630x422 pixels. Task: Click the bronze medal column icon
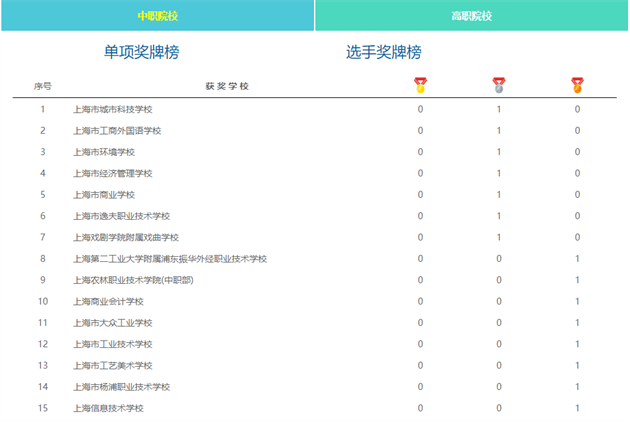577,85
